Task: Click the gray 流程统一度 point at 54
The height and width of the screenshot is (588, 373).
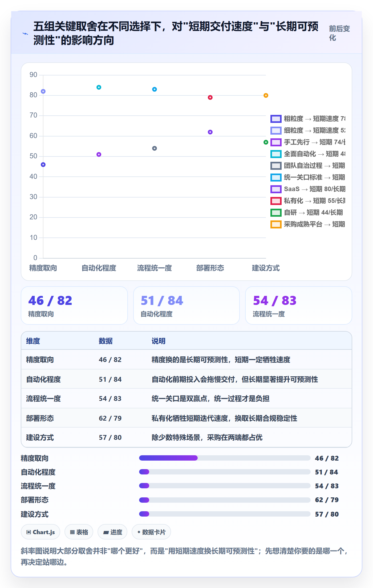Action: [x=155, y=148]
